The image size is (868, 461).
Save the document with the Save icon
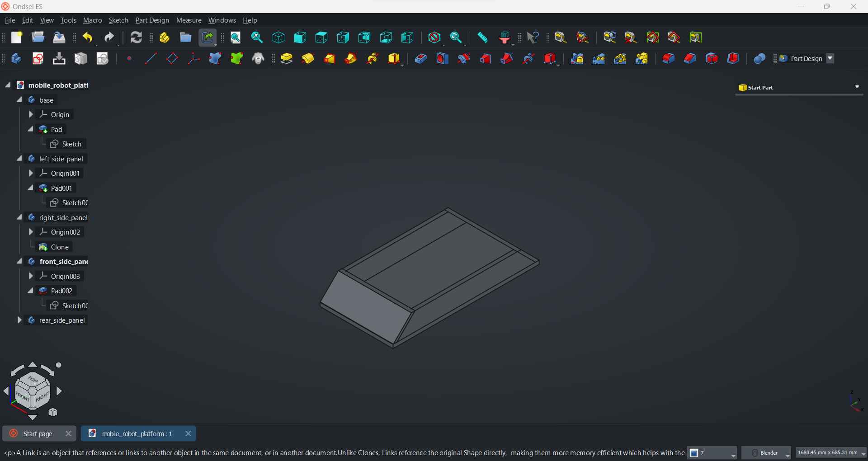[x=59, y=38]
